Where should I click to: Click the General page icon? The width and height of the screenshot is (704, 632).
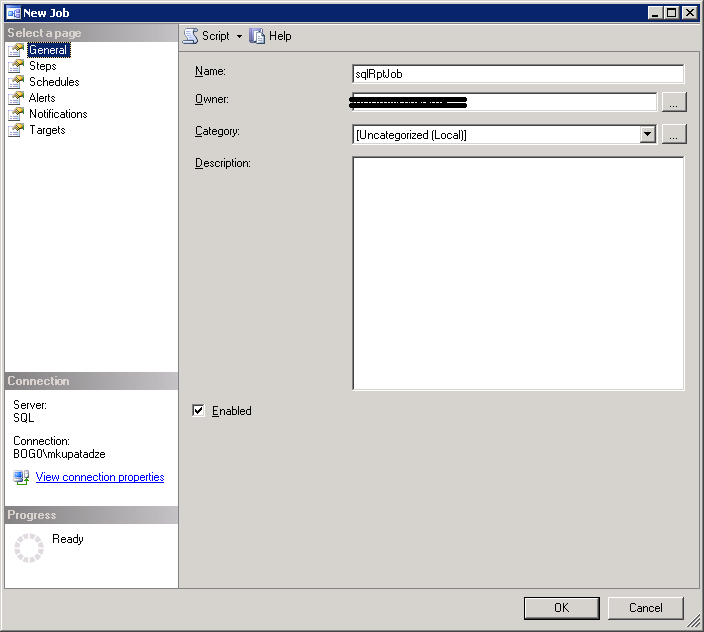16,50
